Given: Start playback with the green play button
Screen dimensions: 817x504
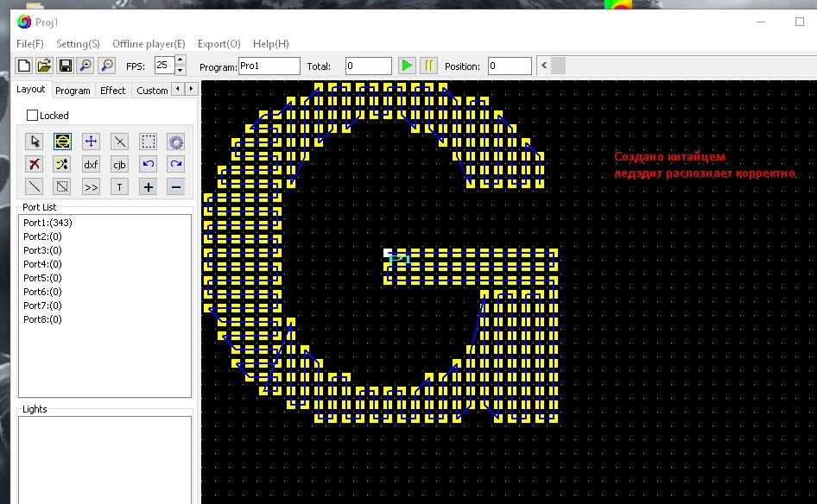Looking at the screenshot, I should pos(407,66).
